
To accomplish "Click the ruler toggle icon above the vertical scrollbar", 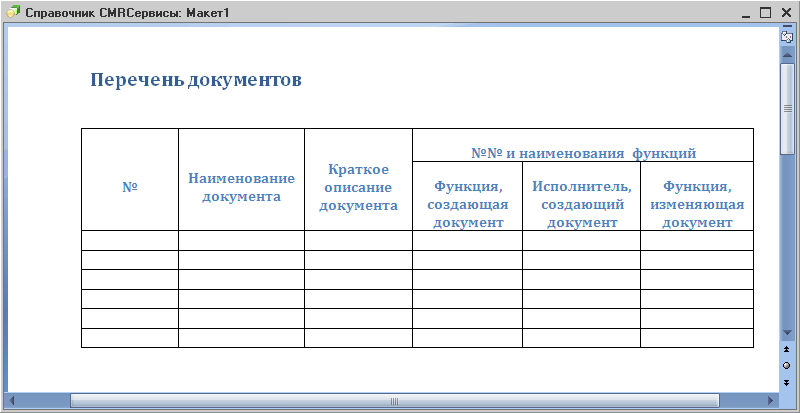I will [x=786, y=37].
